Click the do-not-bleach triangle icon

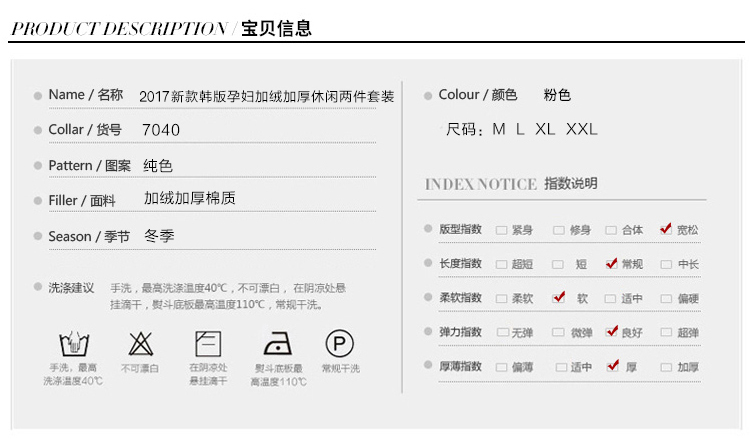(x=141, y=344)
